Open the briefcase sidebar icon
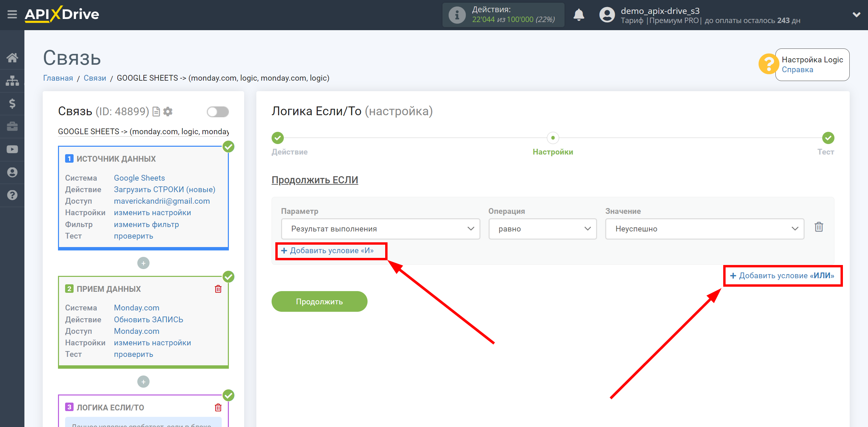 click(12, 126)
